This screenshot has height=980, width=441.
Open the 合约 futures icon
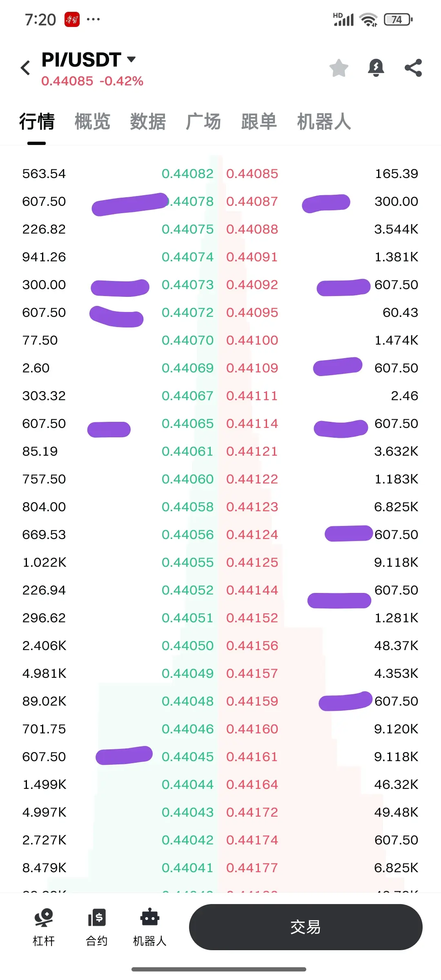[97, 927]
